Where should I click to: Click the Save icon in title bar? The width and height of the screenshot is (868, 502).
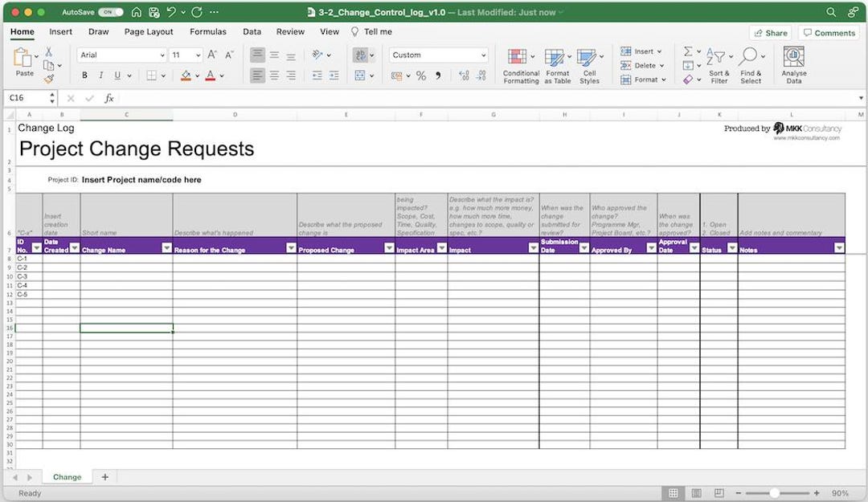pyautogui.click(x=154, y=12)
